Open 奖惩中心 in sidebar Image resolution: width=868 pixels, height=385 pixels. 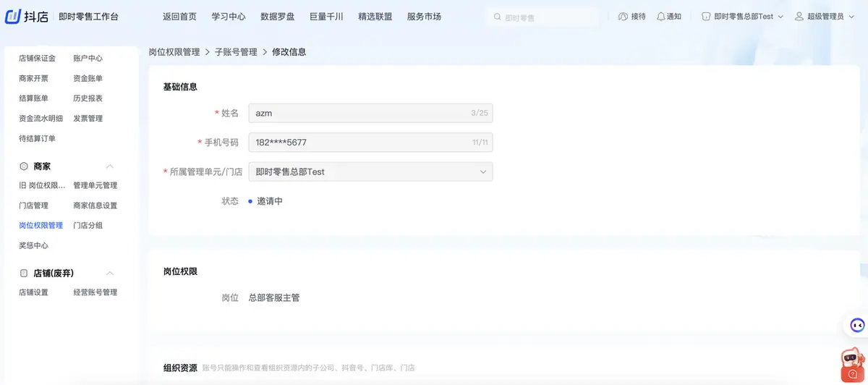click(33, 245)
